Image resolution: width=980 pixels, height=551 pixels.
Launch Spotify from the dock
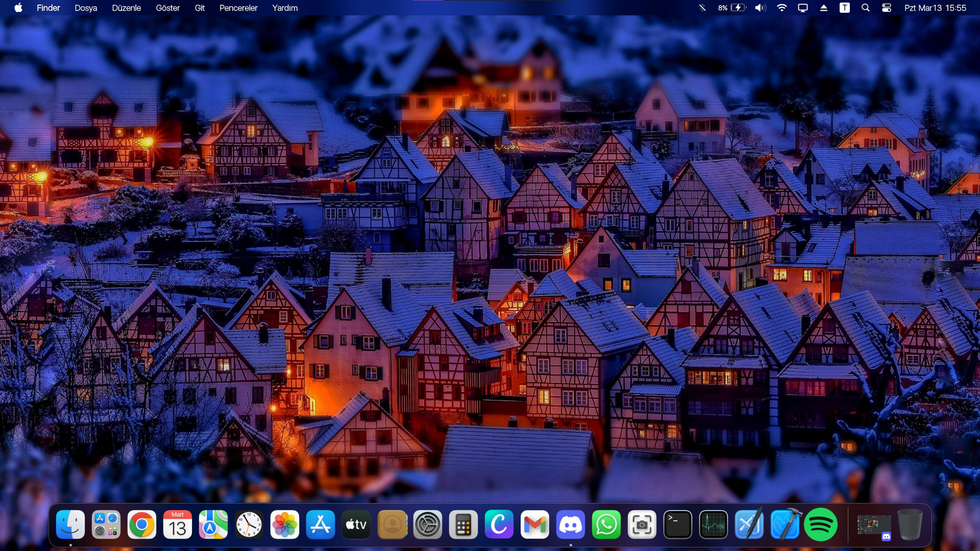point(820,524)
